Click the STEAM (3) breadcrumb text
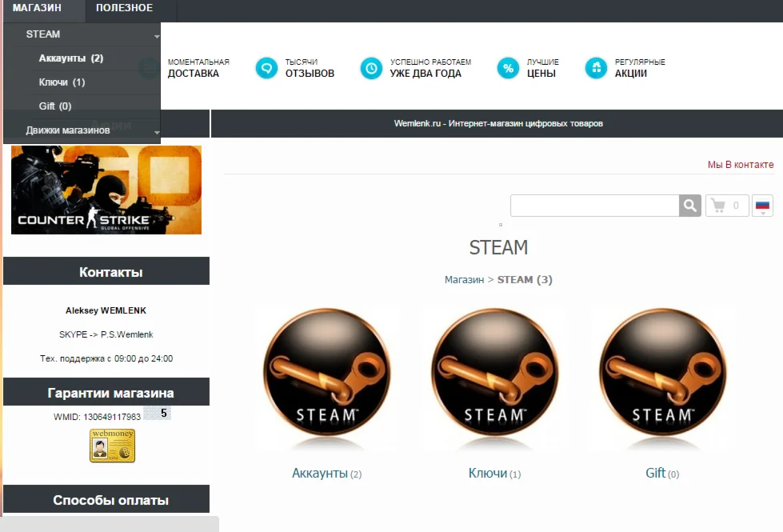This screenshot has height=532, width=783. pos(525,280)
